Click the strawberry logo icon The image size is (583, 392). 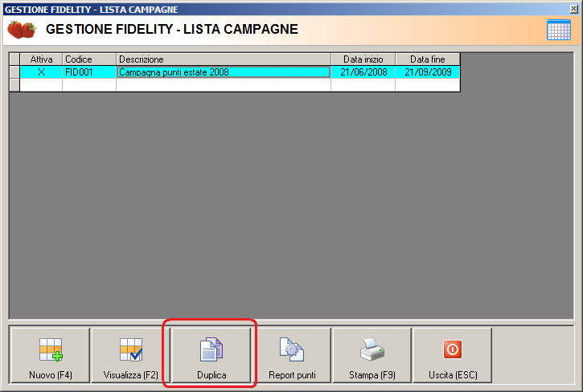pyautogui.click(x=22, y=30)
